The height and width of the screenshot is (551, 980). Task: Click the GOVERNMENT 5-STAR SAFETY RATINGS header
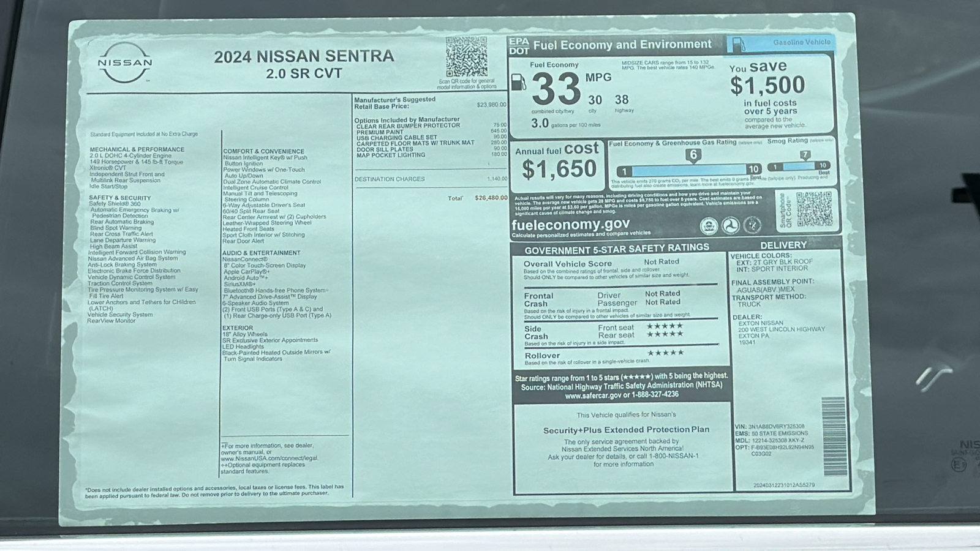point(617,250)
